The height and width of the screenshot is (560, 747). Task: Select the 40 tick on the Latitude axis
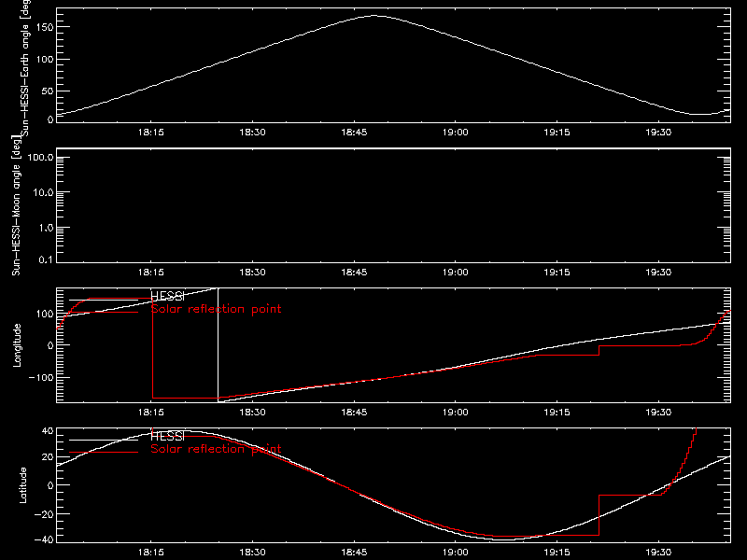pos(48,431)
